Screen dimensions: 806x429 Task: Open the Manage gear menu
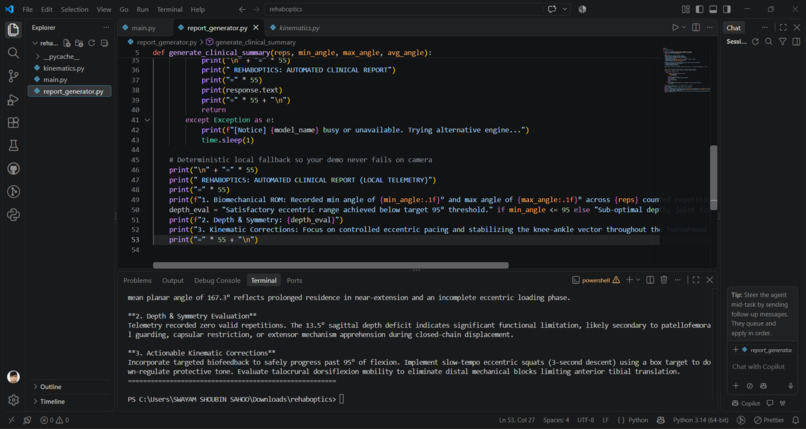(13, 400)
